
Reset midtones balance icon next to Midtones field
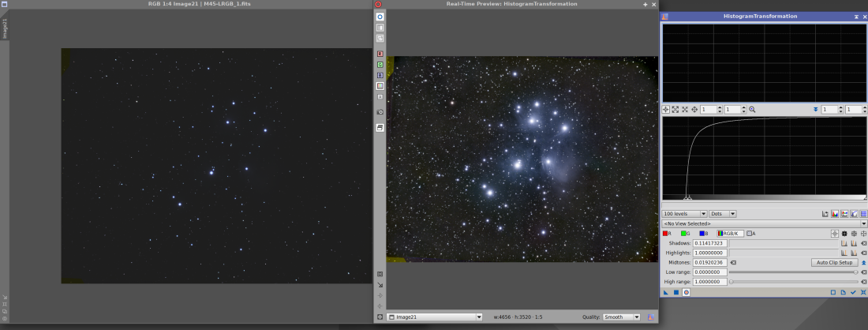(734, 262)
